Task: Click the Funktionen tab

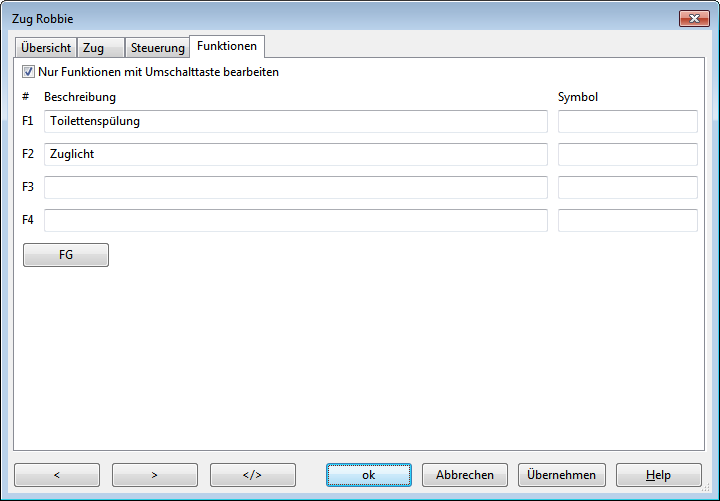Action: point(227,46)
